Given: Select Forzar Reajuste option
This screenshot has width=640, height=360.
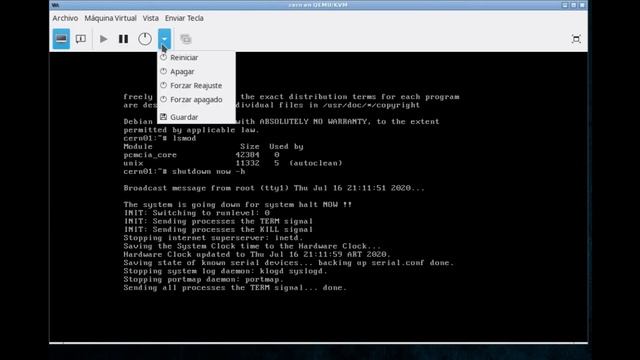Looking at the screenshot, I should (x=196, y=85).
